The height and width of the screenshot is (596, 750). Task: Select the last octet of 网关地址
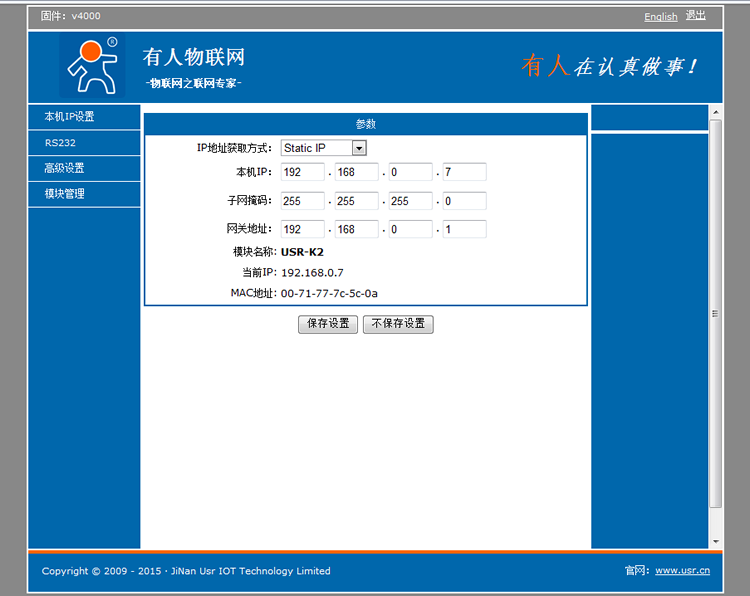tap(464, 229)
